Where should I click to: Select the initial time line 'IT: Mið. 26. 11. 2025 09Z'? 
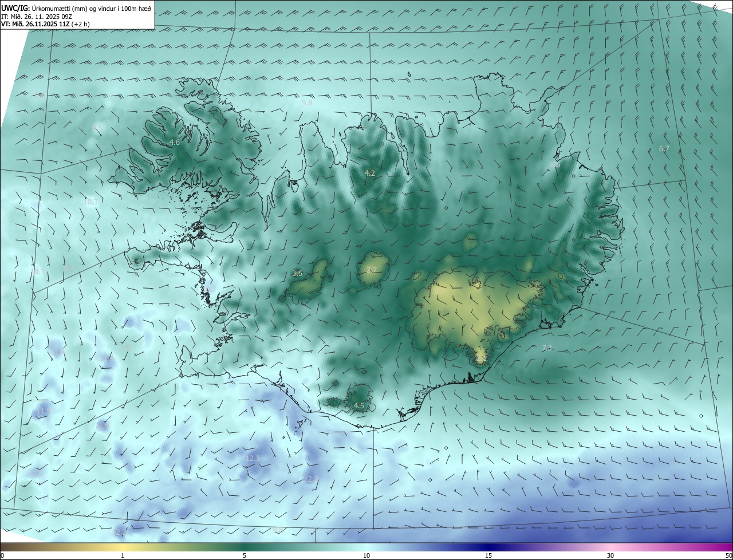[36, 17]
